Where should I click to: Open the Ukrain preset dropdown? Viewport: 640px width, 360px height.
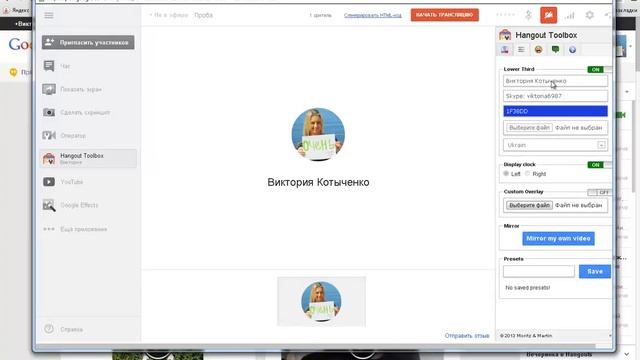555,145
